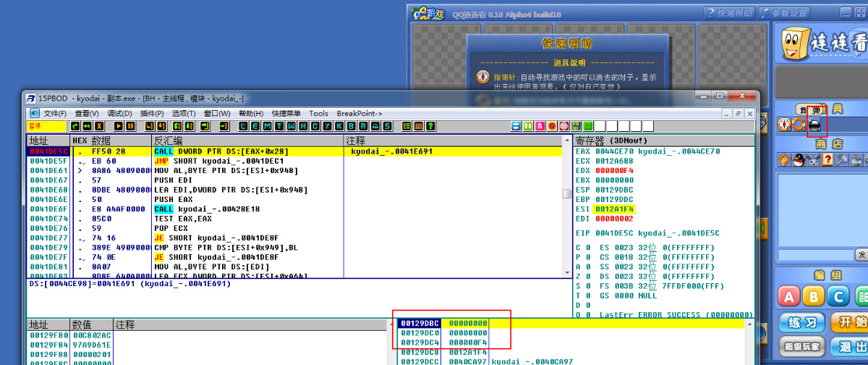Open Handles window with H icon

(303, 126)
